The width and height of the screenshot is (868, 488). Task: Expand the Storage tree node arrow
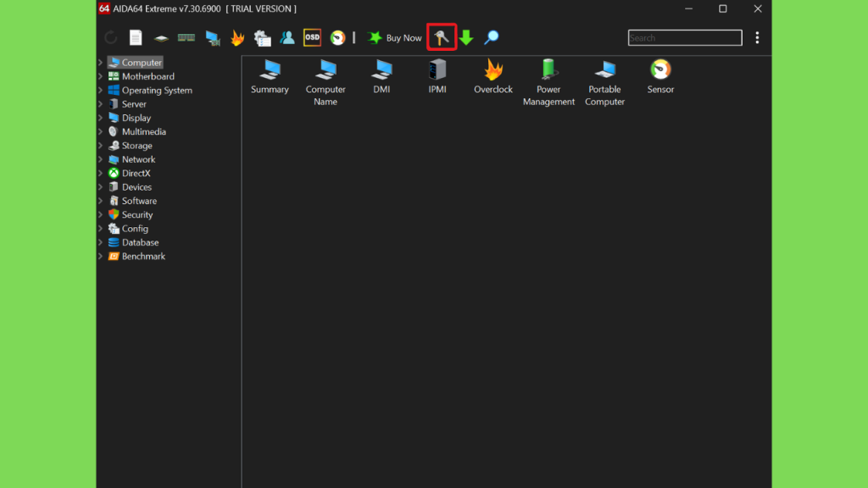tap(101, 146)
